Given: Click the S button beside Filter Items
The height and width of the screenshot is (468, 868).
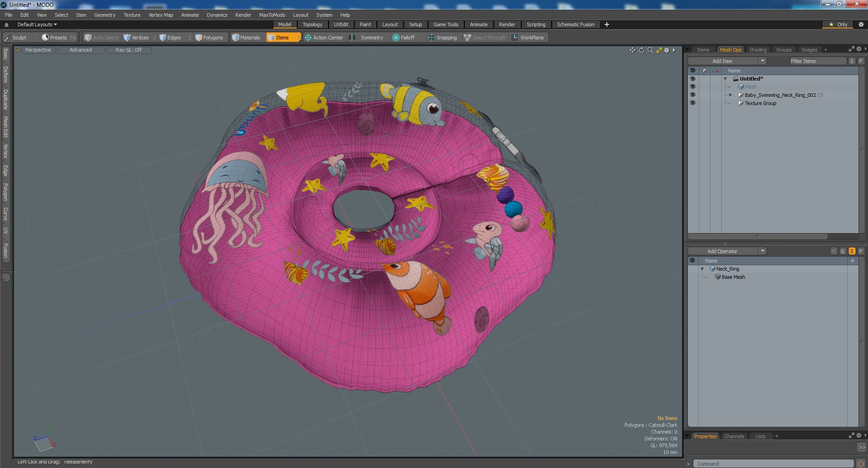Looking at the screenshot, I should [x=852, y=61].
